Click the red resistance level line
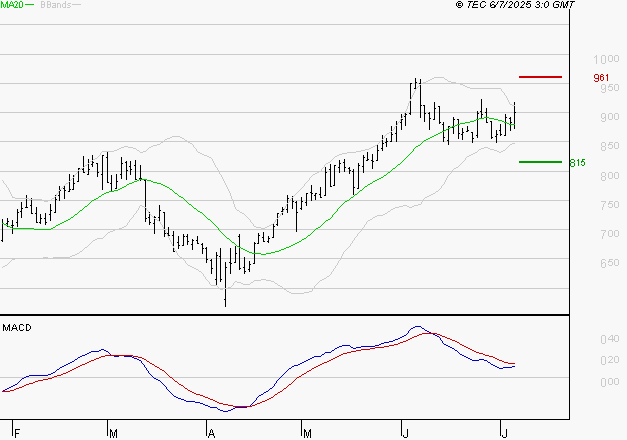 pyautogui.click(x=540, y=77)
